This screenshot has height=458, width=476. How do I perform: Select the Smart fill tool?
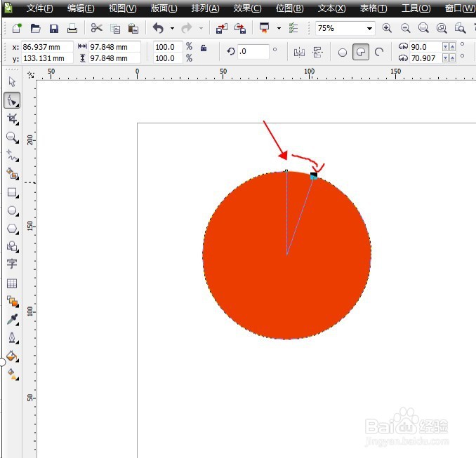click(x=13, y=174)
